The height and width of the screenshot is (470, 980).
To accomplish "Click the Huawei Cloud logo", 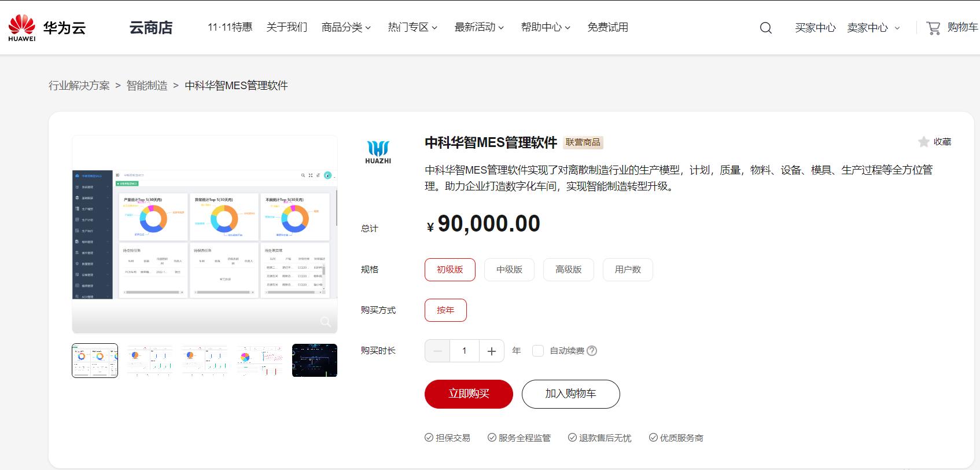I will 46,28.
